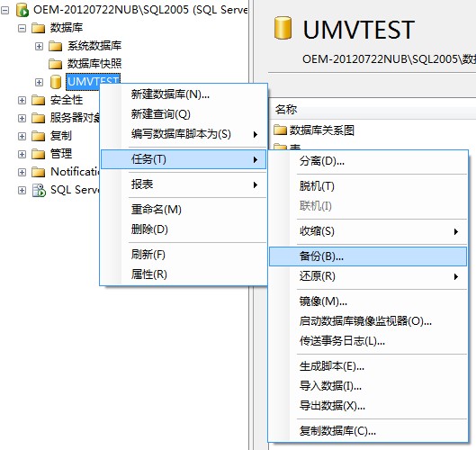Screen dimensions: 476x450
Task: Click the large UMVTEST database icon in summary pane
Action: pyautogui.click(x=283, y=28)
